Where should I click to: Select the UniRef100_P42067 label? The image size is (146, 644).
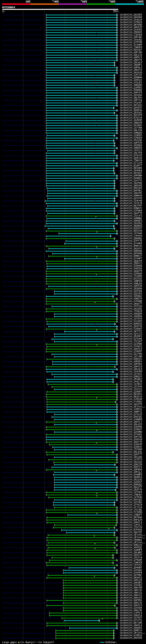coord(131,103)
